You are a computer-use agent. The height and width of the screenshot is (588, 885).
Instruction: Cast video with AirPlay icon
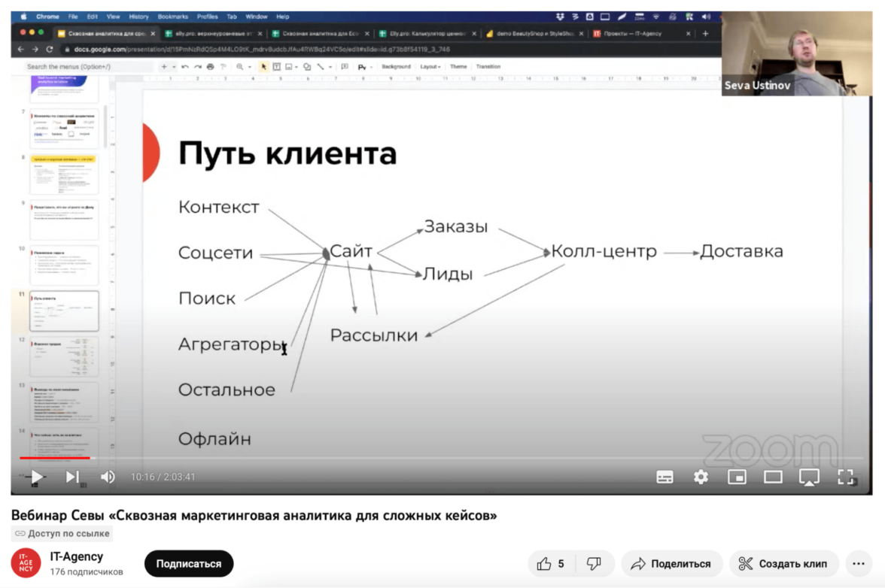click(809, 477)
